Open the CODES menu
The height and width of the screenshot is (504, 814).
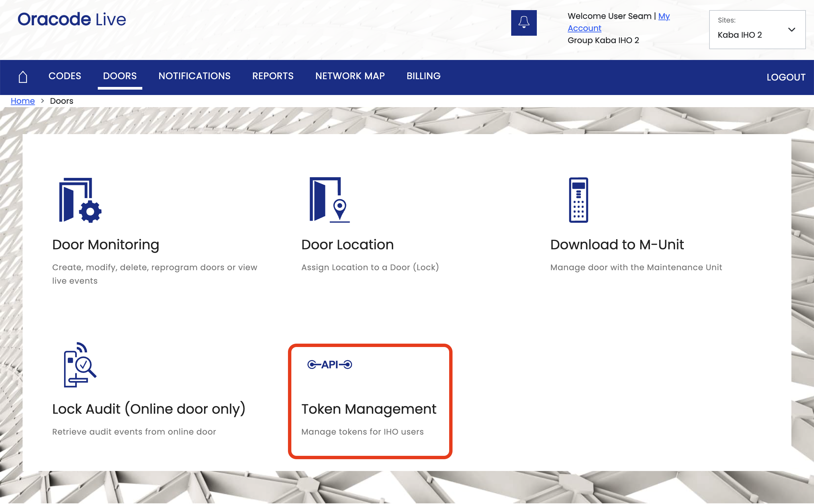(x=65, y=76)
